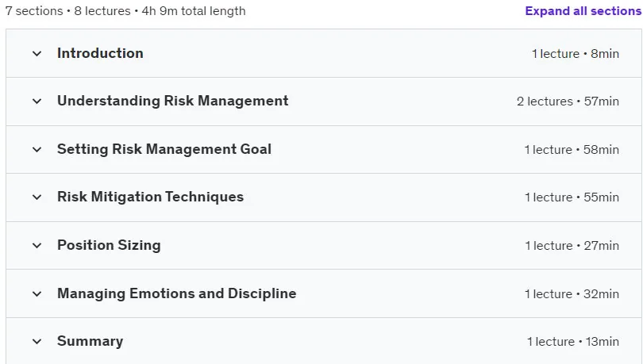The image size is (643, 364).
Task: Open the Summary section heading
Action: coord(90,341)
